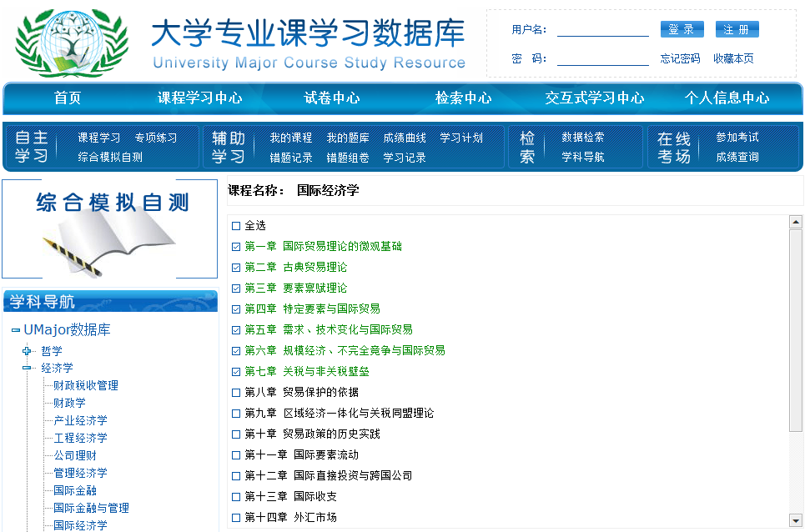Check the 全选 checkbox
The width and height of the screenshot is (805, 532).
tap(236, 226)
